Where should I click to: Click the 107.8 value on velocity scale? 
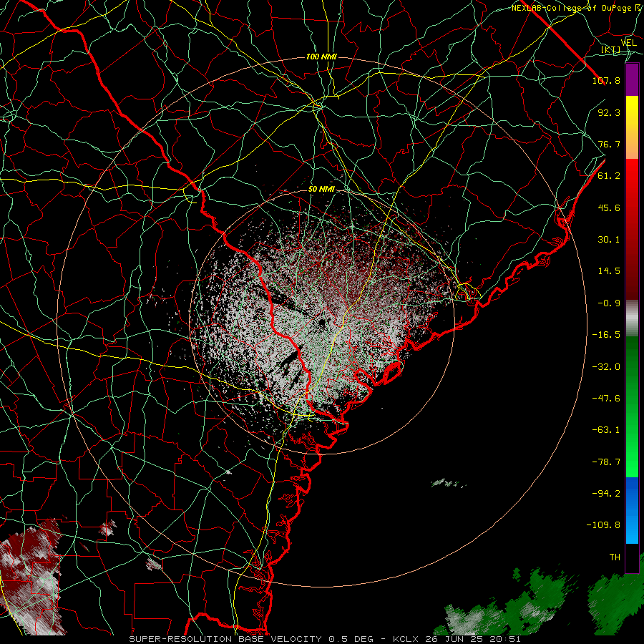click(x=606, y=80)
